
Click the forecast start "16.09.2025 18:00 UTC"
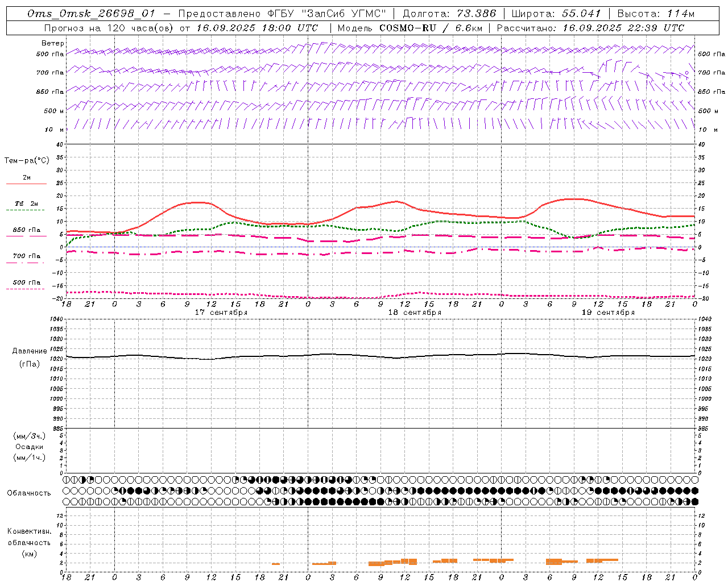257,28
